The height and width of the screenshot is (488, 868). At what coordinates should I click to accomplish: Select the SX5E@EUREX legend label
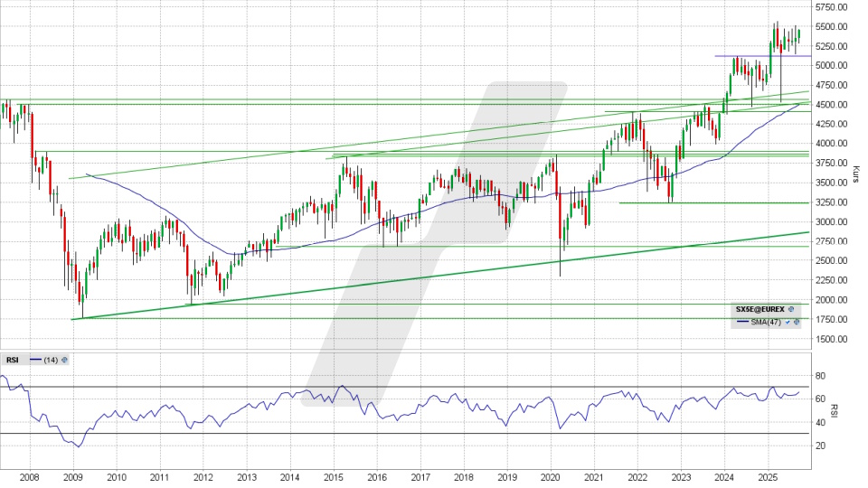[759, 309]
